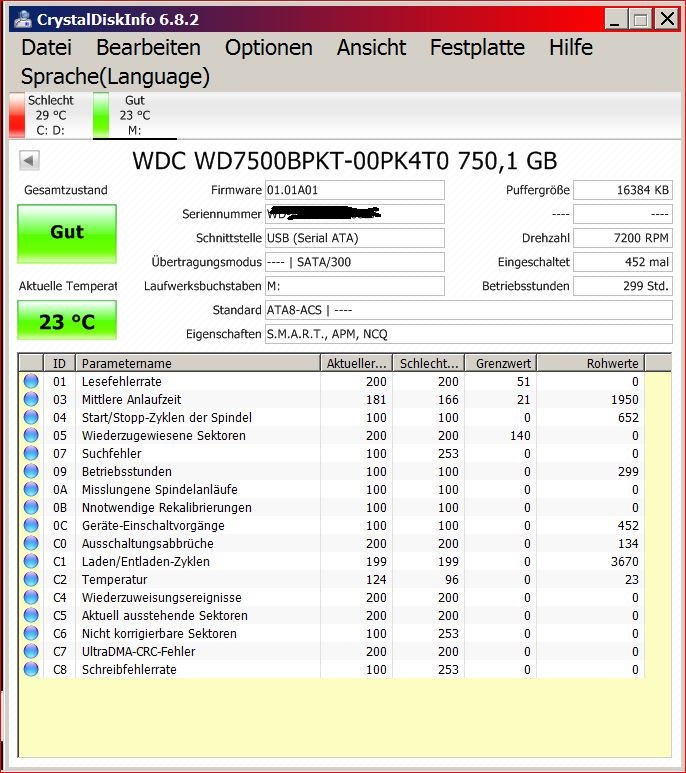
Task: Click the Schlecht... column header
Action: pos(429,363)
